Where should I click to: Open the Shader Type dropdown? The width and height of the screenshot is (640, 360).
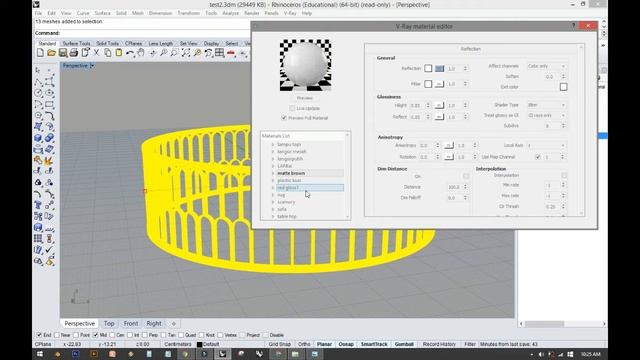click(x=546, y=105)
